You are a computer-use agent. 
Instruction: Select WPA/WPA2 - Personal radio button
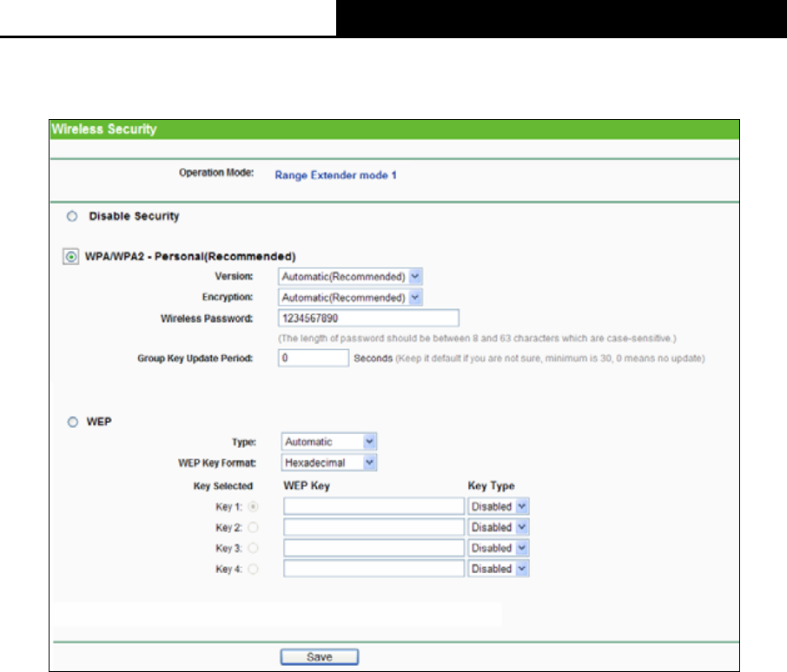click(x=71, y=257)
